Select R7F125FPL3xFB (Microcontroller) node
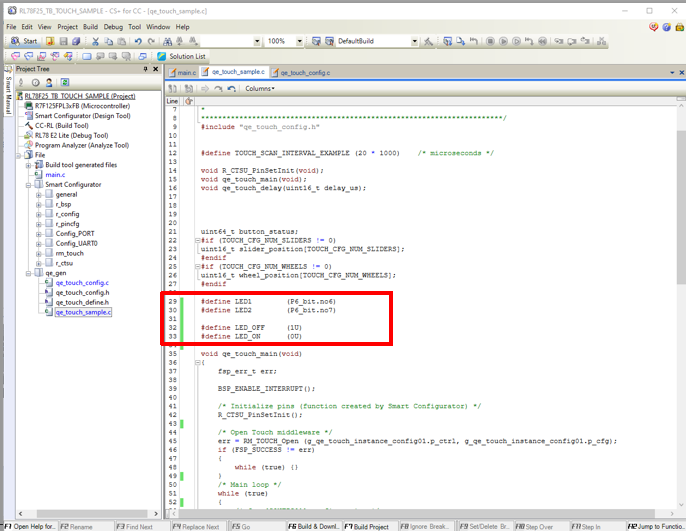 point(83,105)
